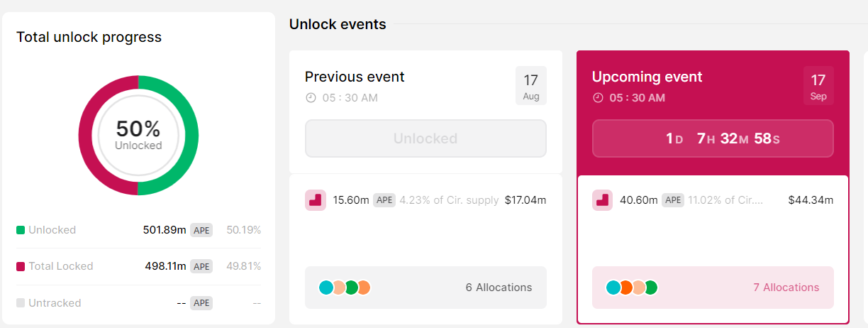This screenshot has height=328, width=868.
Task: Click the pink token icon beside 15.60m APE
Action: coord(316,200)
